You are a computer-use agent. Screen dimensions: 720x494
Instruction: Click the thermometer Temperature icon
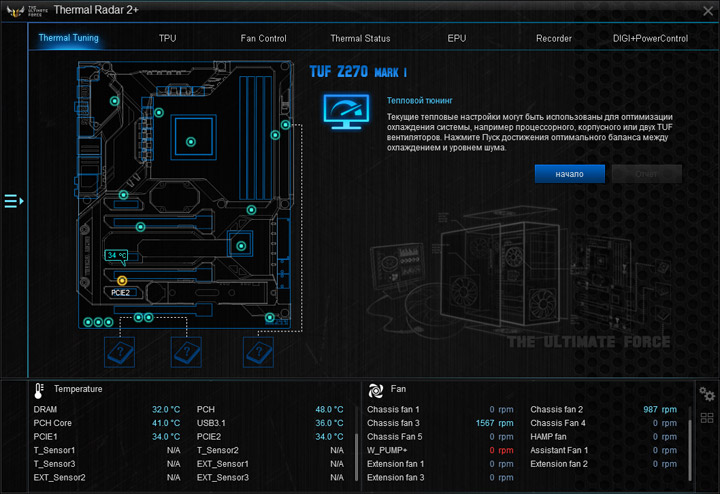click(x=39, y=390)
